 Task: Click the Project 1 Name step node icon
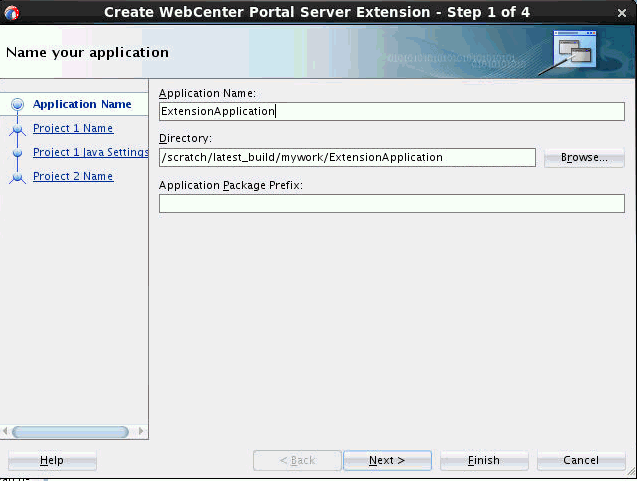point(17,130)
